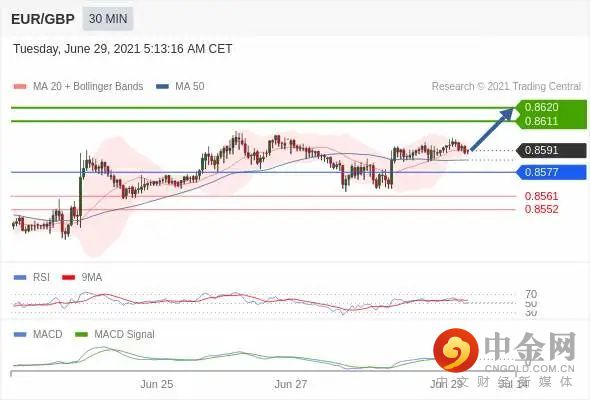Click the chart timestamp text
Image resolution: width=590 pixels, height=400 pixels.
pos(123,49)
